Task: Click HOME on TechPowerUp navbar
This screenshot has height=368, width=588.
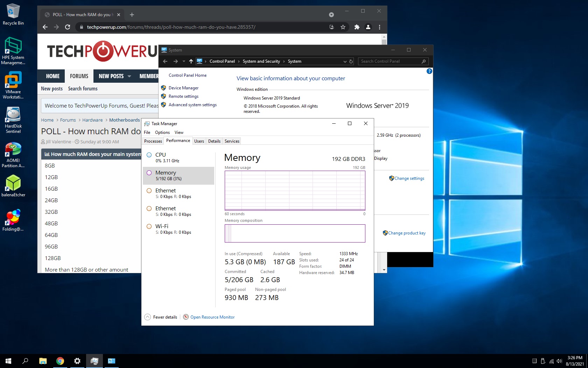Action: point(53,76)
